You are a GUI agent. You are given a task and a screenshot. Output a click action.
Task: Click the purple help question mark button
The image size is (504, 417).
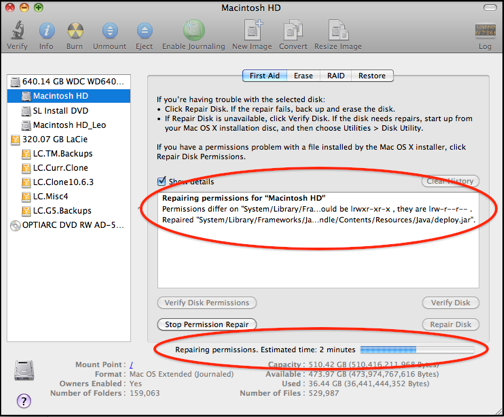tap(24, 401)
